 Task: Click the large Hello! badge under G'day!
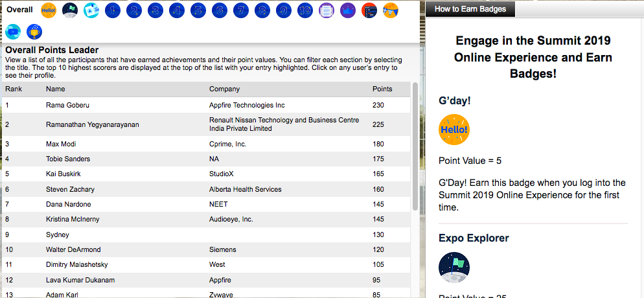pyautogui.click(x=454, y=130)
